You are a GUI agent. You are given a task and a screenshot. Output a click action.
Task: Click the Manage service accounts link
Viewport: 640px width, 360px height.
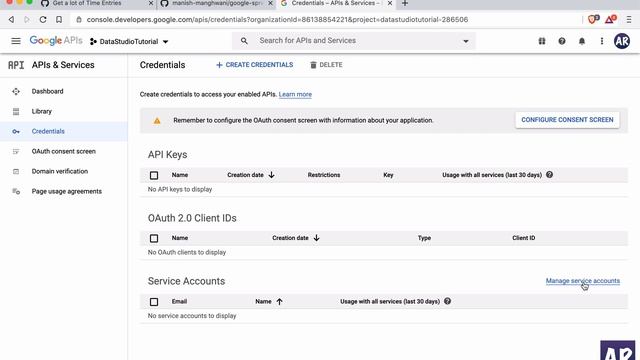(x=583, y=281)
